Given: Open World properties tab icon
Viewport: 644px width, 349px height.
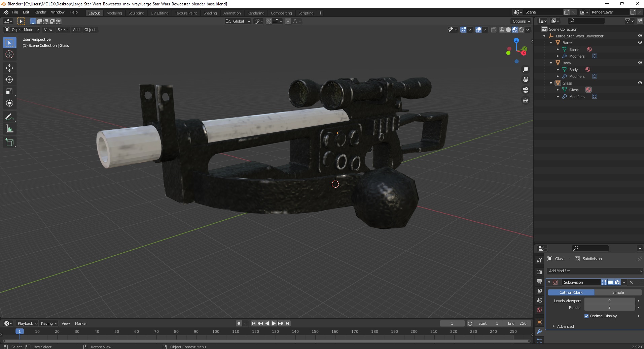Looking at the screenshot, I should pyautogui.click(x=539, y=310).
